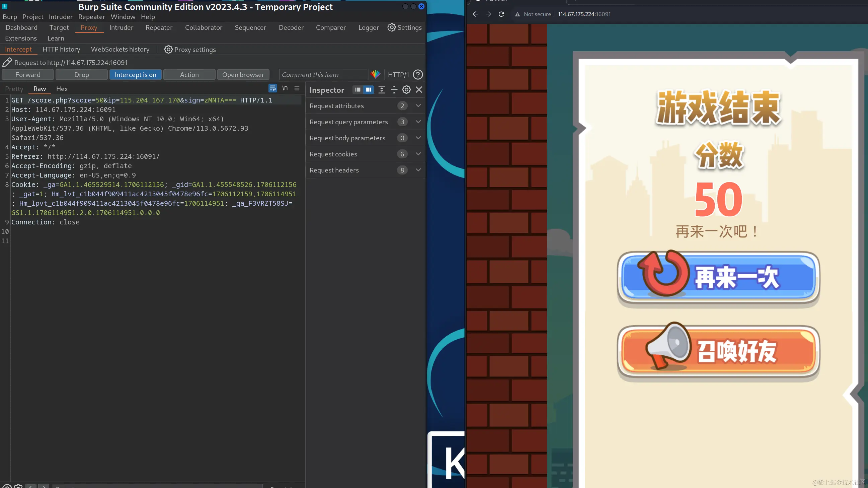
Task: Toggle non-printable characters display (\n)
Action: (285, 88)
